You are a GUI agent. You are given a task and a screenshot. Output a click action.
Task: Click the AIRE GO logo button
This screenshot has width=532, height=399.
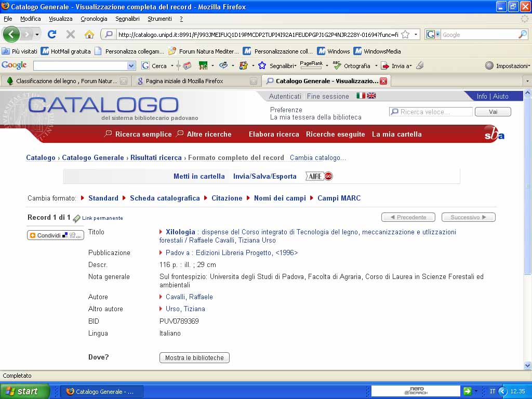click(x=319, y=176)
